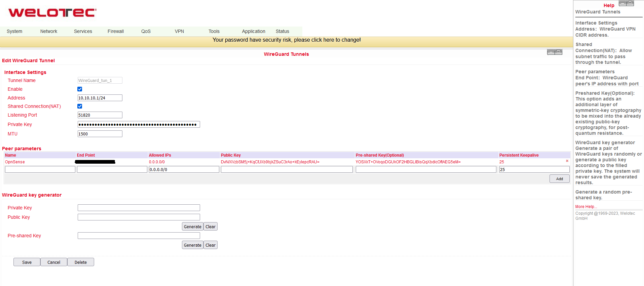The image size is (644, 286).
Task: Focus the Listening Port field
Action: (100, 115)
